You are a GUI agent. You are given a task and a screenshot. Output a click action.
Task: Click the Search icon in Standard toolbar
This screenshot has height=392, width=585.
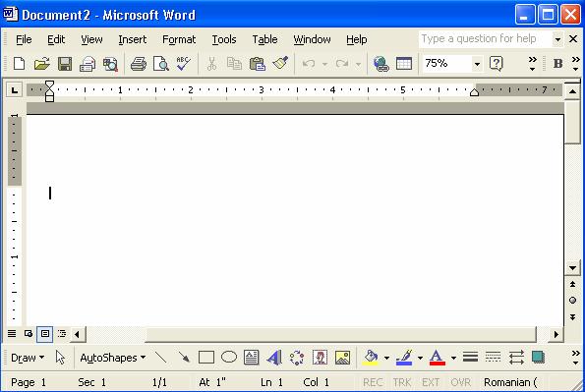(x=110, y=64)
